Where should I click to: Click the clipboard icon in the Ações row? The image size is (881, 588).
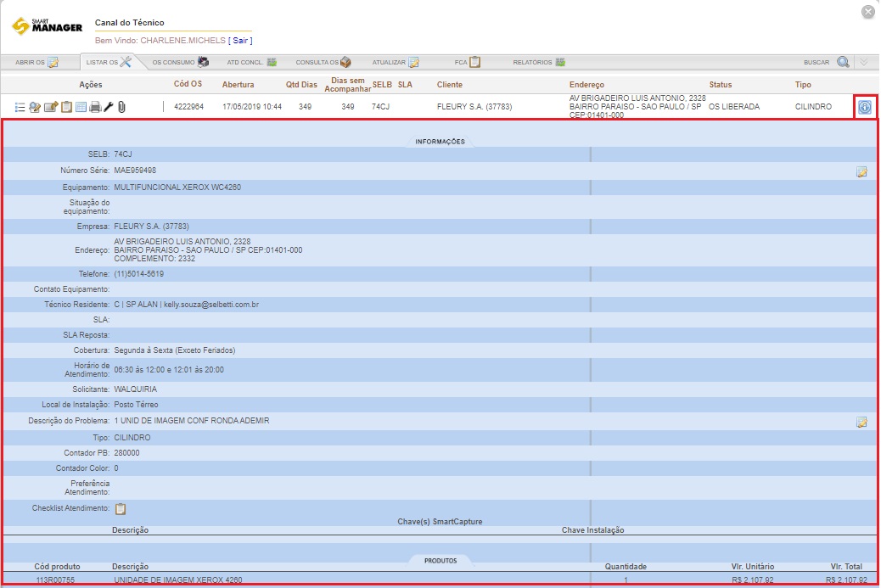pos(66,107)
